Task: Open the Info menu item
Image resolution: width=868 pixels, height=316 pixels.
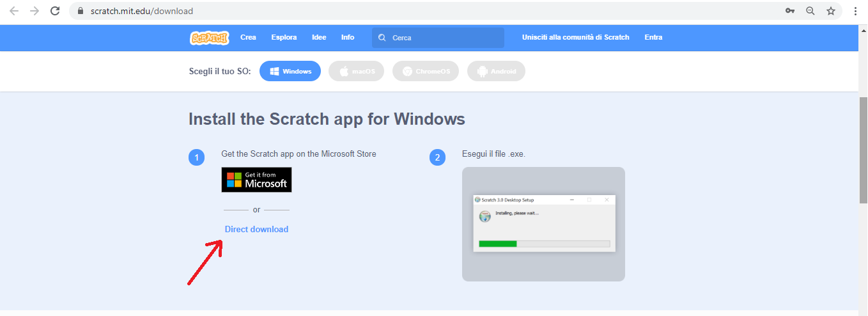Action: (348, 37)
